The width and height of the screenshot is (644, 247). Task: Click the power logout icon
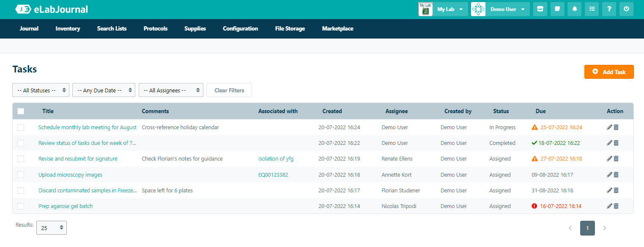pos(626,9)
